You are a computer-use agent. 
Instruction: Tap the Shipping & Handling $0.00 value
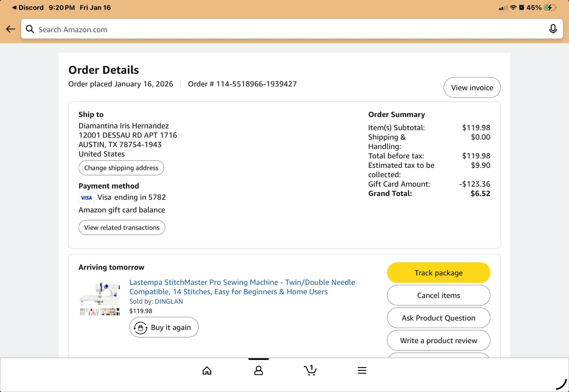click(x=480, y=137)
